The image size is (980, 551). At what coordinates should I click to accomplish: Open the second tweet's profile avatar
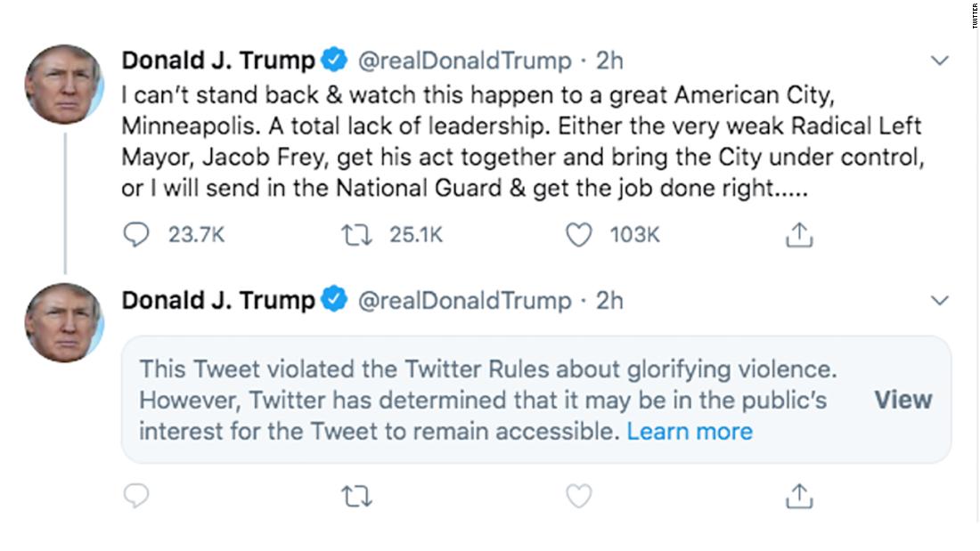tap(63, 322)
